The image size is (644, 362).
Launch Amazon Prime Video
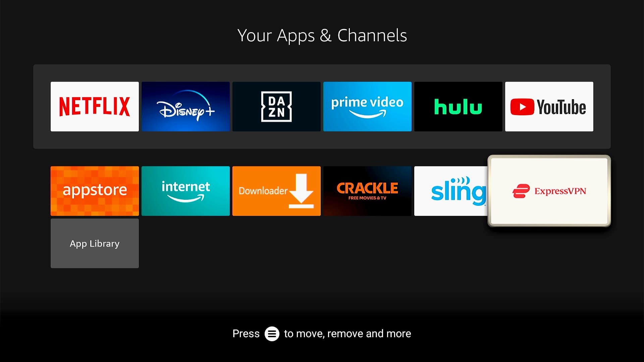367,107
